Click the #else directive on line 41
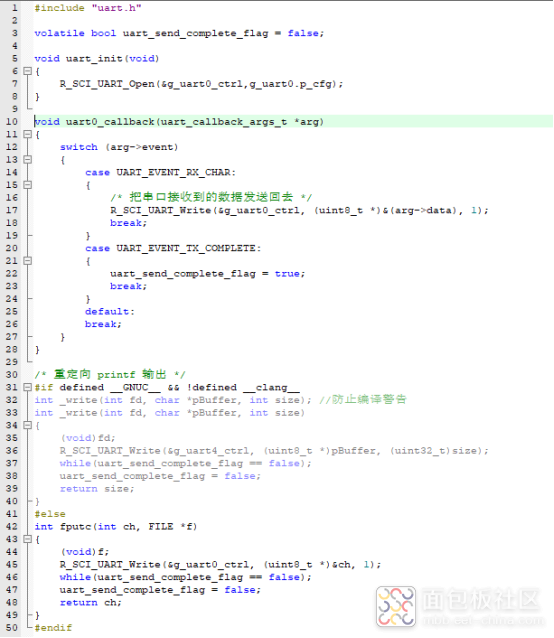The image size is (554, 638). pos(50,514)
